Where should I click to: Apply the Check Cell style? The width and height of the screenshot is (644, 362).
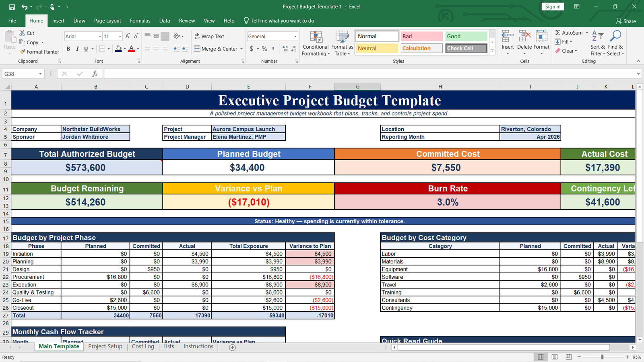[466, 48]
